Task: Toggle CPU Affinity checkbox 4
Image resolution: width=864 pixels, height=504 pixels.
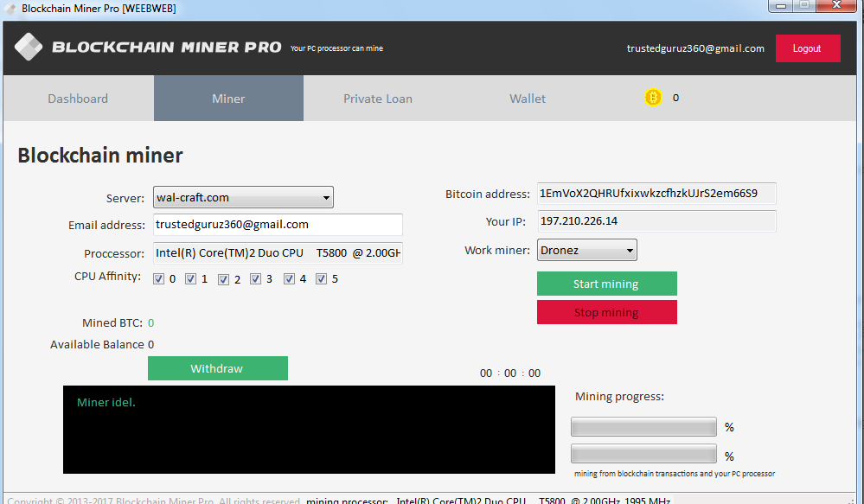Action: [289, 278]
